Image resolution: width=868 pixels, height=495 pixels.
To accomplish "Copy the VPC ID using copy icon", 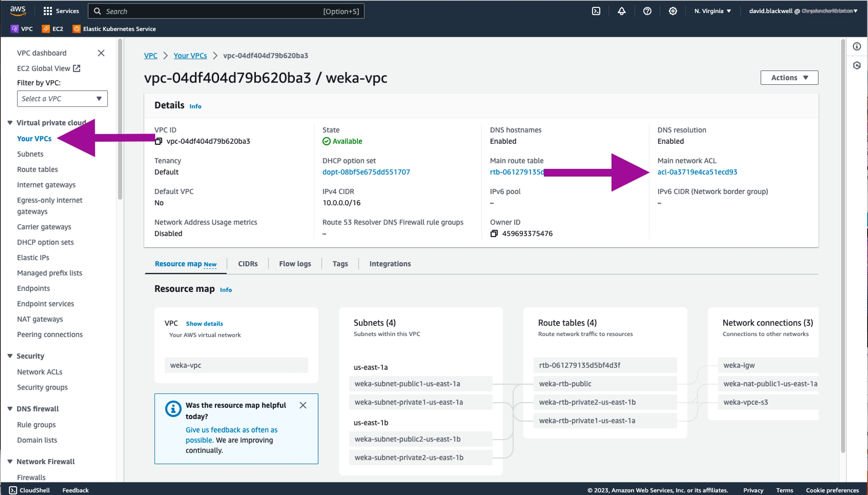I will click(x=159, y=142).
